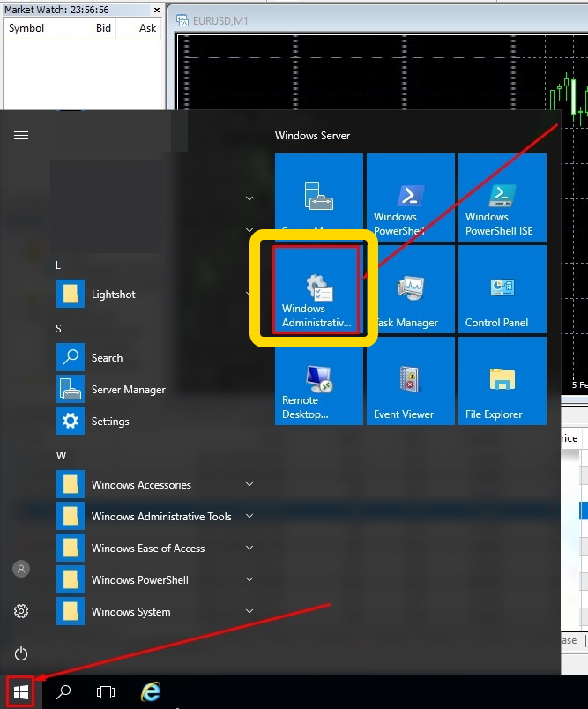The height and width of the screenshot is (709, 588).
Task: Open the Windows Start button
Action: click(x=21, y=692)
